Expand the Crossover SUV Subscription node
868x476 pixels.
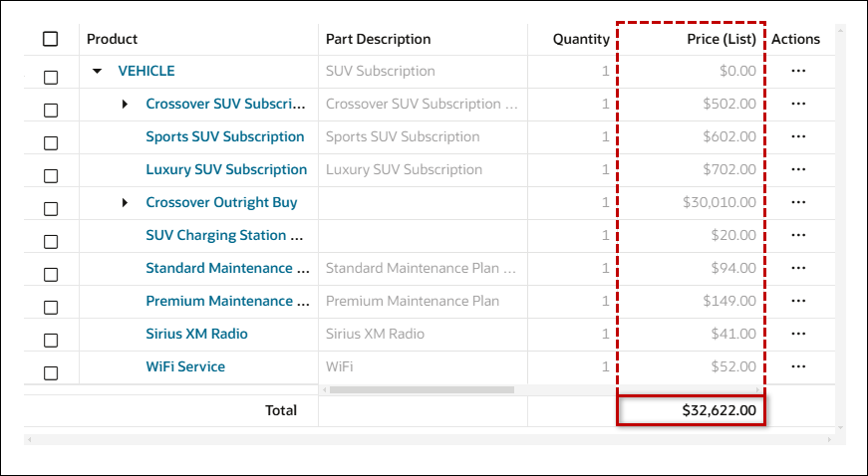(x=125, y=104)
